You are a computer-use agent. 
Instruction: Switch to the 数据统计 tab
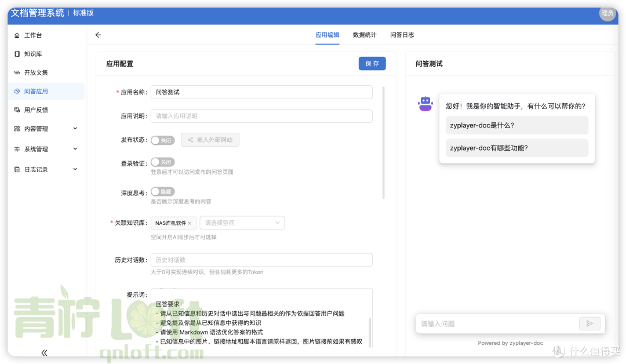click(365, 35)
